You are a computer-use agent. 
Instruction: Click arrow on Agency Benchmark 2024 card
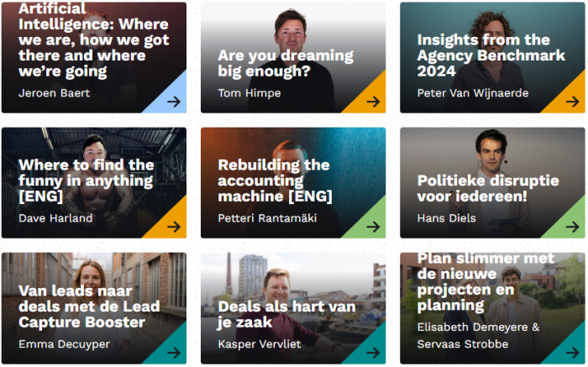[572, 102]
